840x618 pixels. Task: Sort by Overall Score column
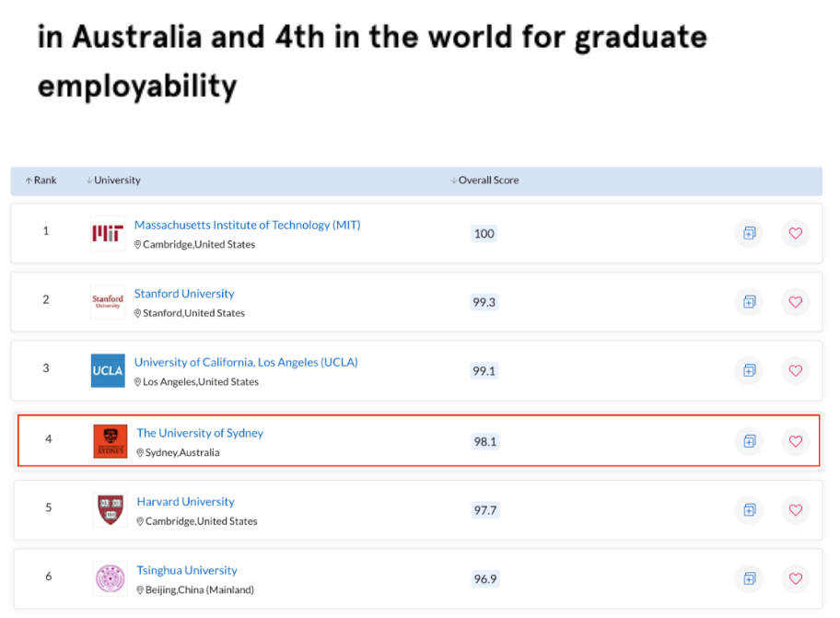pos(485,181)
